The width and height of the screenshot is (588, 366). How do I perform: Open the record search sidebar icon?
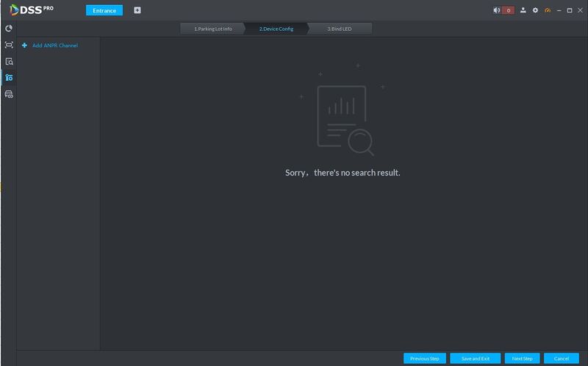(9, 62)
